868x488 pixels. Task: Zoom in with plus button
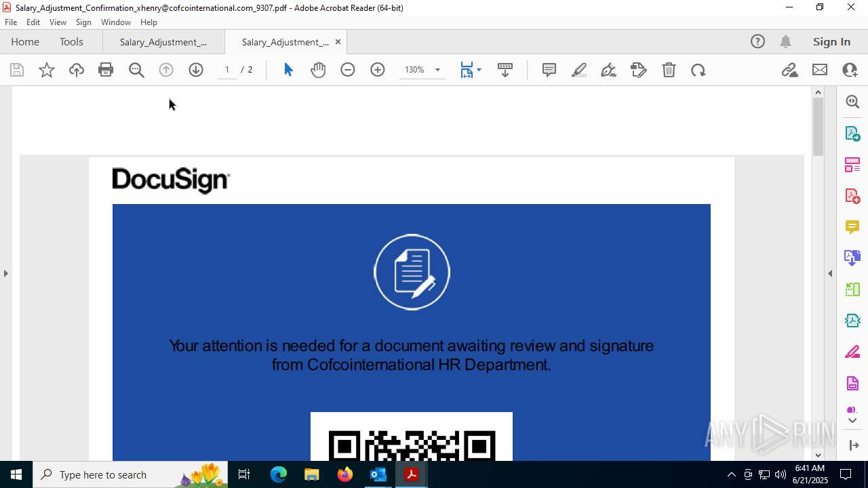(x=378, y=70)
